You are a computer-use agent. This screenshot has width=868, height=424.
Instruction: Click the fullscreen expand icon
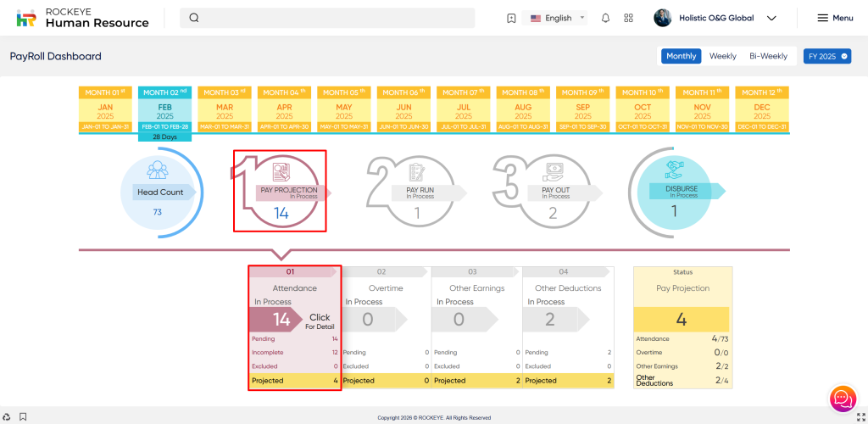(x=857, y=417)
